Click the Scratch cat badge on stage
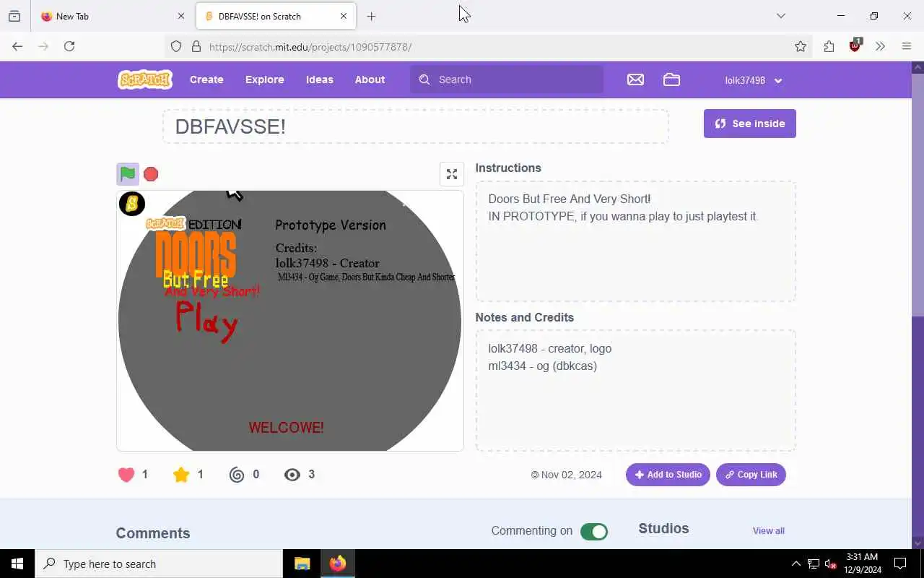 pyautogui.click(x=132, y=204)
